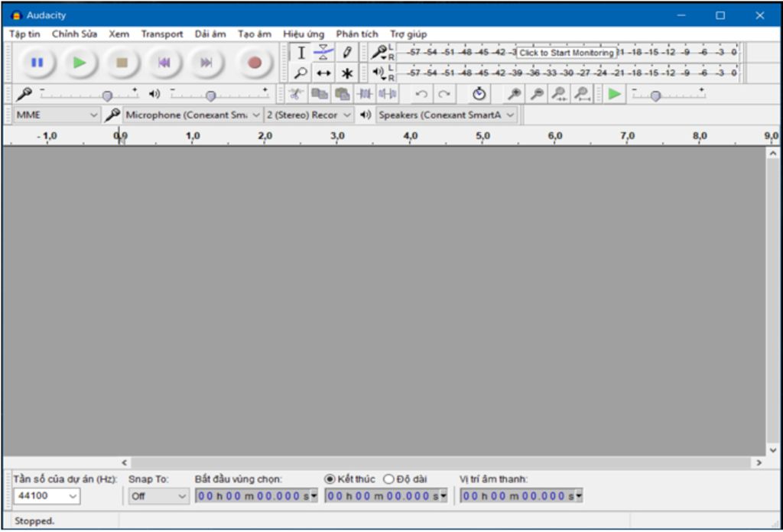
Task: Click the vertical scrollbar up arrow
Action: pos(773,153)
